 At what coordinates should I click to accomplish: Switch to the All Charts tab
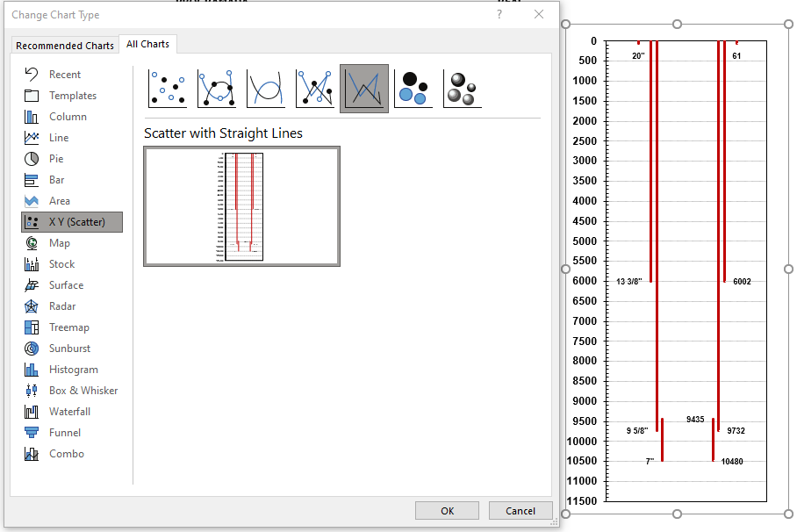coord(148,44)
